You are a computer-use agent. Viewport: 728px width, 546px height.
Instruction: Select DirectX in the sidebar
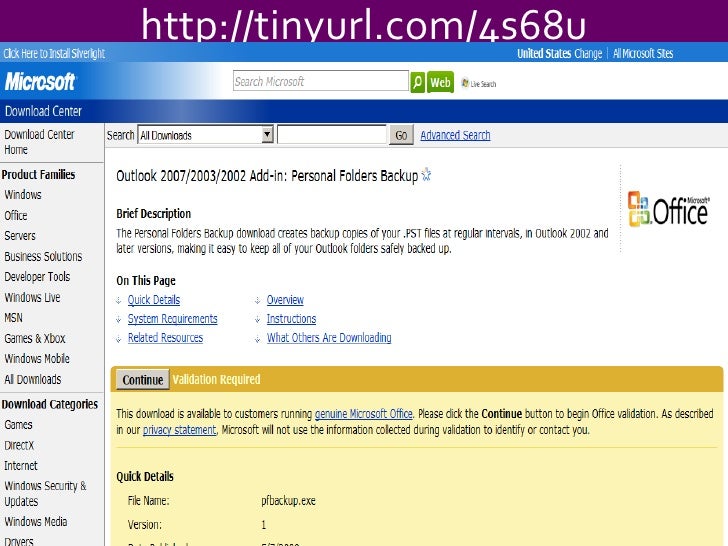(x=19, y=445)
